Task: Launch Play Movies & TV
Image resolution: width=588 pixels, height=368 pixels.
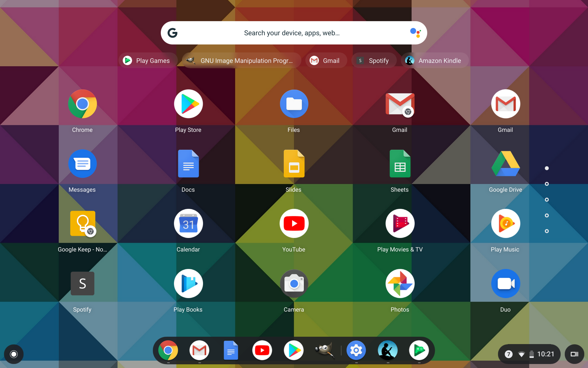Action: pos(399,223)
